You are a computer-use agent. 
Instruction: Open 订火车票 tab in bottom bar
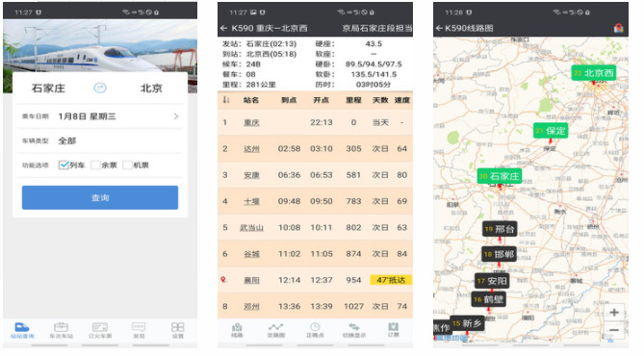100,330
